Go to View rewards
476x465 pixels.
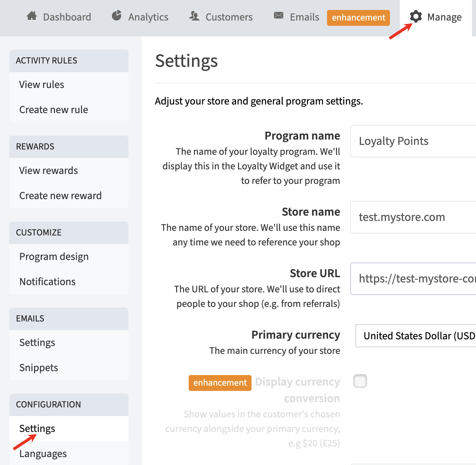(49, 171)
